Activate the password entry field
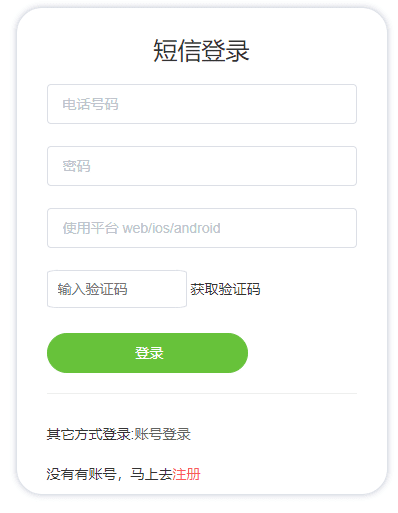 (x=202, y=166)
